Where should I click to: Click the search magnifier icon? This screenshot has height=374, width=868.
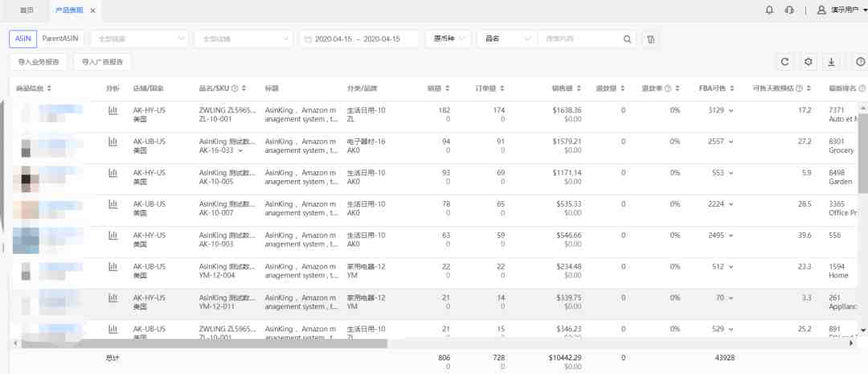click(627, 39)
